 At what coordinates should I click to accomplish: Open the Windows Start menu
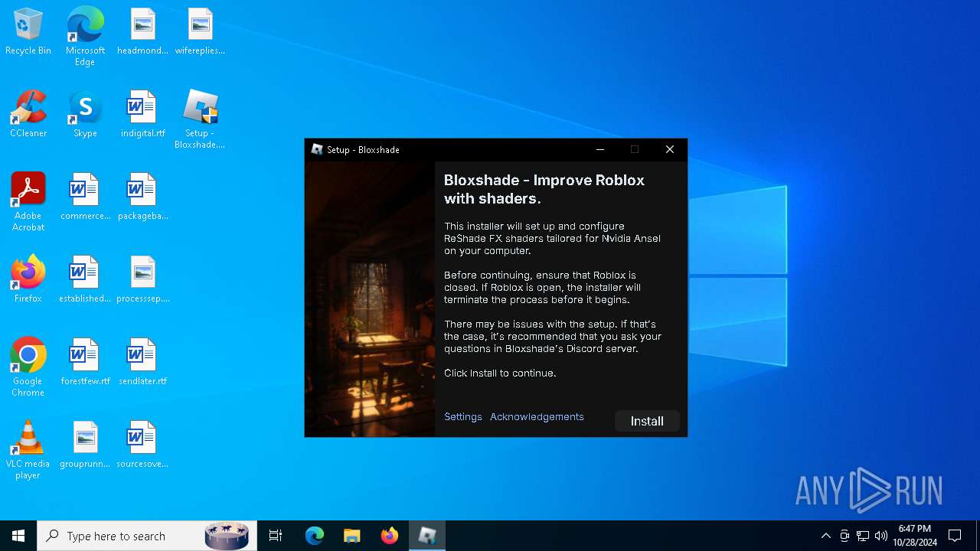click(18, 536)
